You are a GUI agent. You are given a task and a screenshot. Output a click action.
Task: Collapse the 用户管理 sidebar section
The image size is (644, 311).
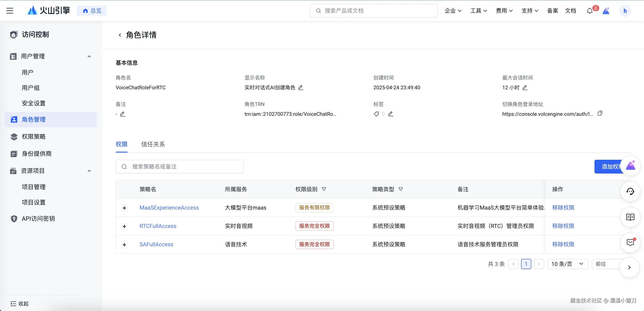click(x=89, y=56)
